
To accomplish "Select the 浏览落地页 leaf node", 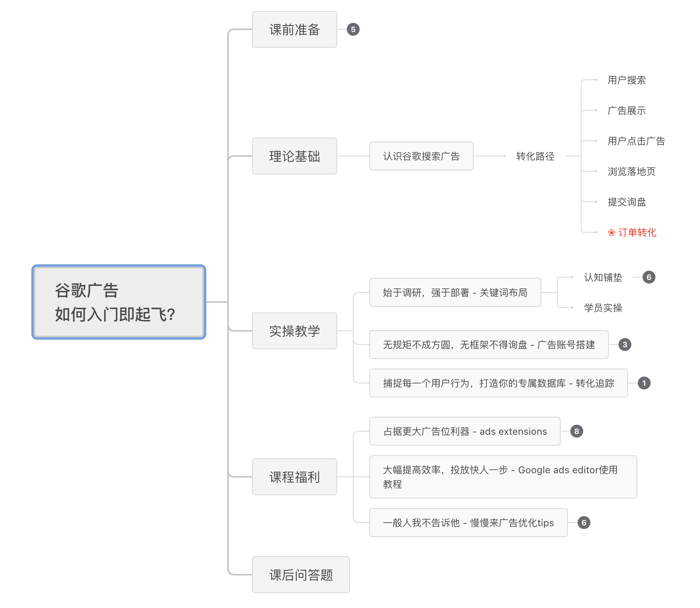I will point(631,172).
